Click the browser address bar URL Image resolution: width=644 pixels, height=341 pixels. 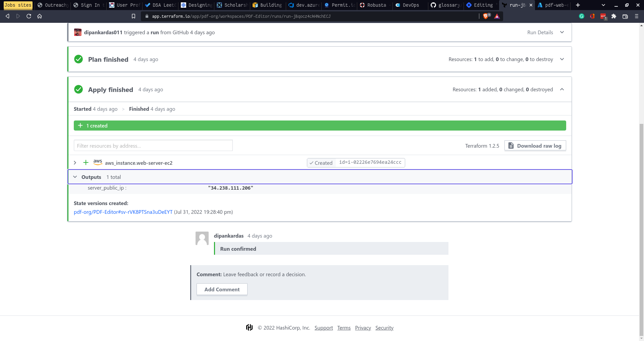pos(241,16)
